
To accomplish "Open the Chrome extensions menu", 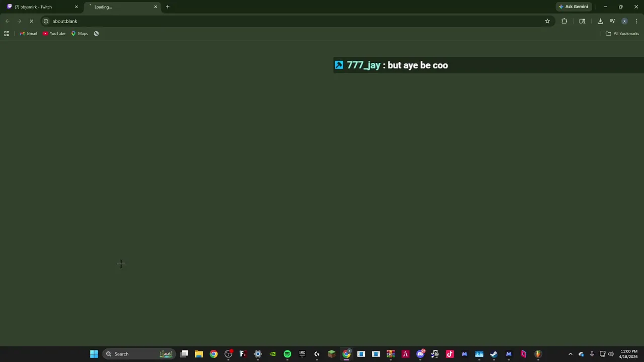I will click(564, 21).
